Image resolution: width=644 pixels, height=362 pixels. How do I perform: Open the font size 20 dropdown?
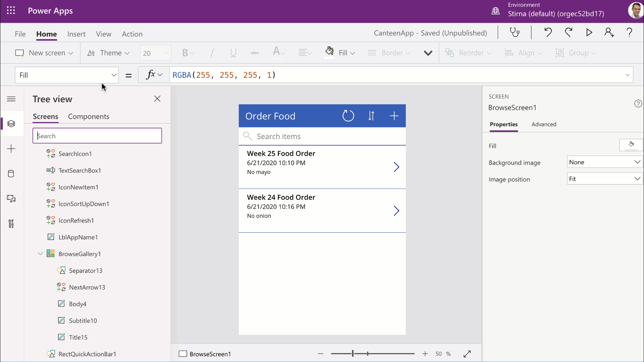(x=156, y=53)
